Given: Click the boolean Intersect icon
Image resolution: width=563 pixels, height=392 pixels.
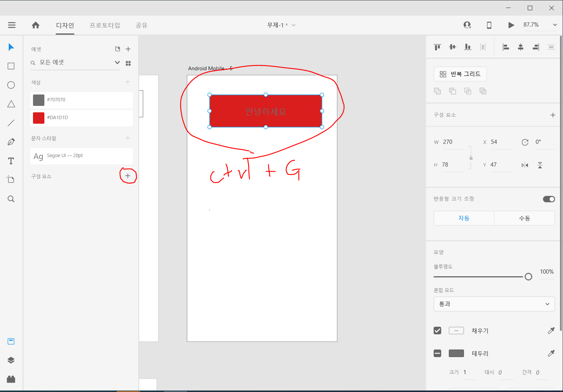Looking at the screenshot, I should pyautogui.click(x=468, y=91).
